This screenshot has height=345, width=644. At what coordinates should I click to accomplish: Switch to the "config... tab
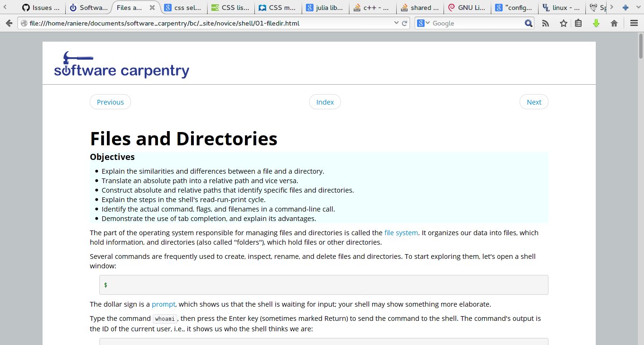[515, 8]
